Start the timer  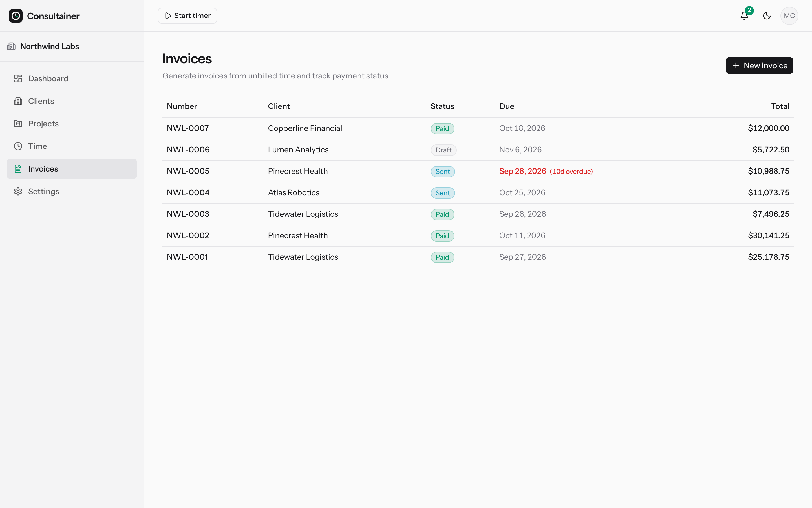187,16
